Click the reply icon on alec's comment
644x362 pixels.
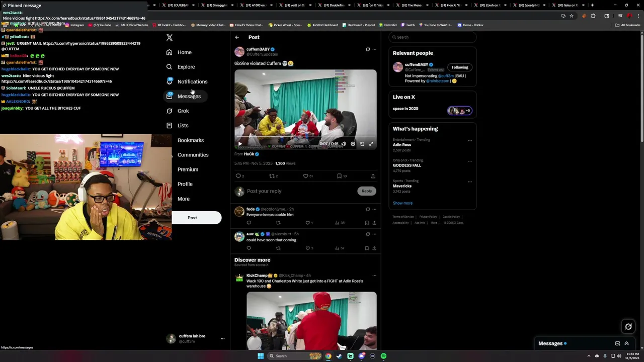(x=249, y=248)
